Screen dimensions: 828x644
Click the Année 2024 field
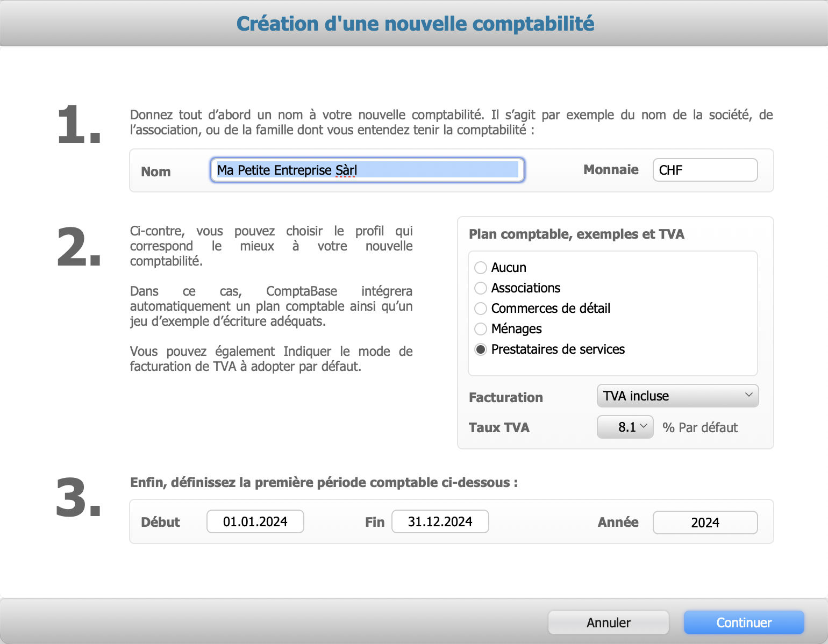pyautogui.click(x=705, y=522)
